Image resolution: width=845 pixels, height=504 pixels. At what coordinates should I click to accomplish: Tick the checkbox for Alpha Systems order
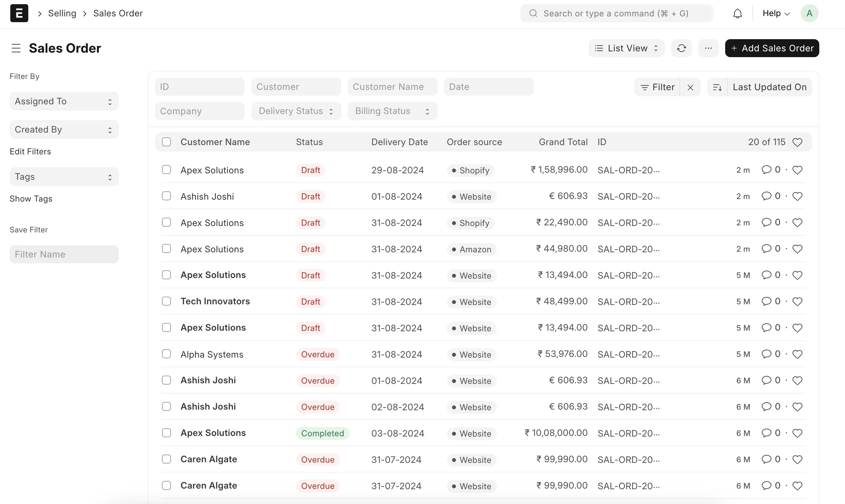[x=166, y=353]
